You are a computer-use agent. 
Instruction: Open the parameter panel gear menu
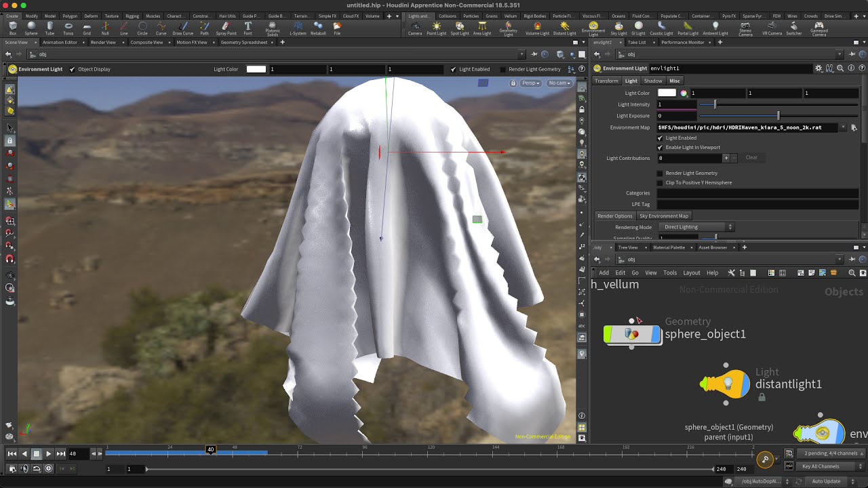[818, 68]
